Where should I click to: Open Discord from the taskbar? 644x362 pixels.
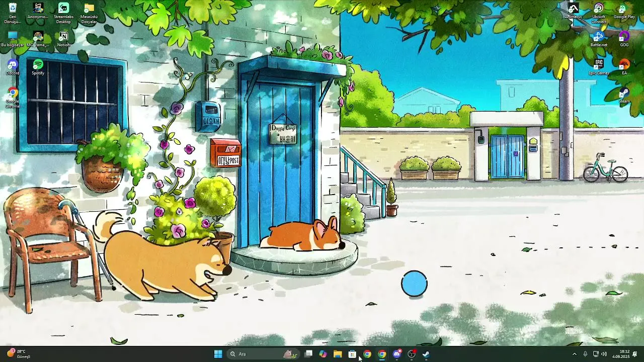pyautogui.click(x=396, y=354)
